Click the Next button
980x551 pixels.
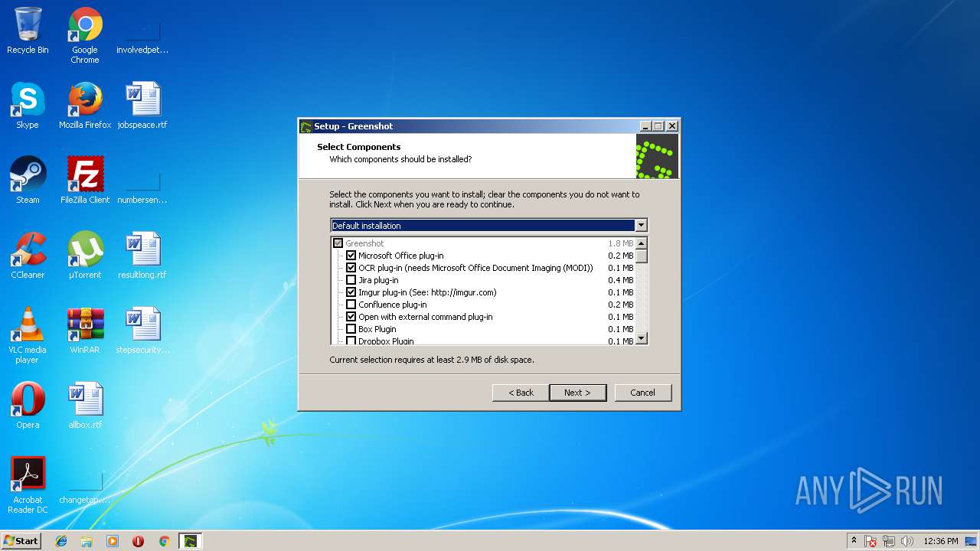578,393
